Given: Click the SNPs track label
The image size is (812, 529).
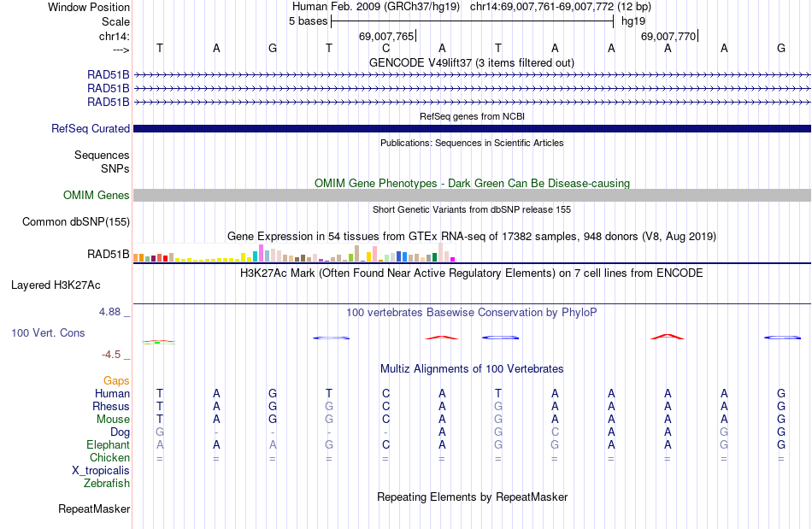Looking at the screenshot, I should [x=115, y=168].
